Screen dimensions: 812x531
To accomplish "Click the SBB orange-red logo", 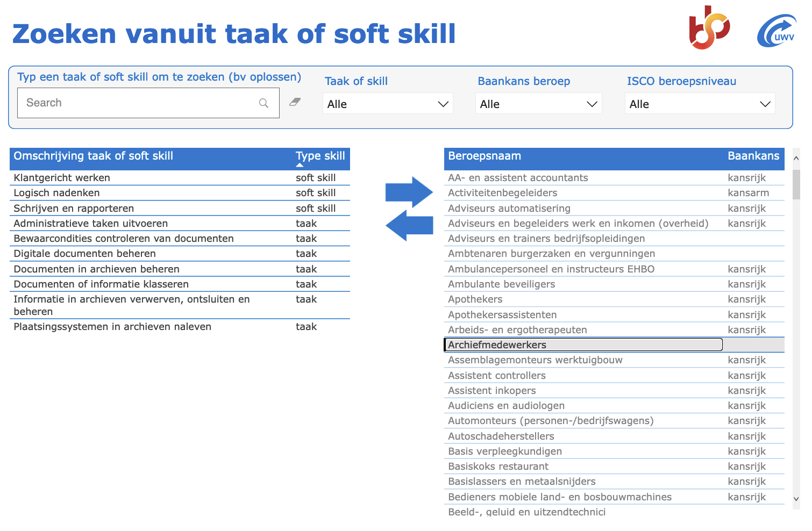I will click(x=709, y=27).
